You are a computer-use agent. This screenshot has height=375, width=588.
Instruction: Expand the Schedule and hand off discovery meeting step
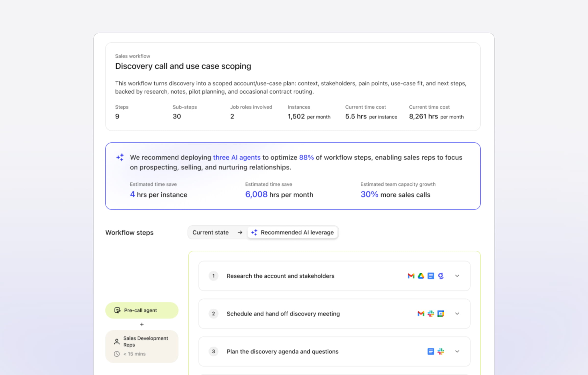pos(457,314)
